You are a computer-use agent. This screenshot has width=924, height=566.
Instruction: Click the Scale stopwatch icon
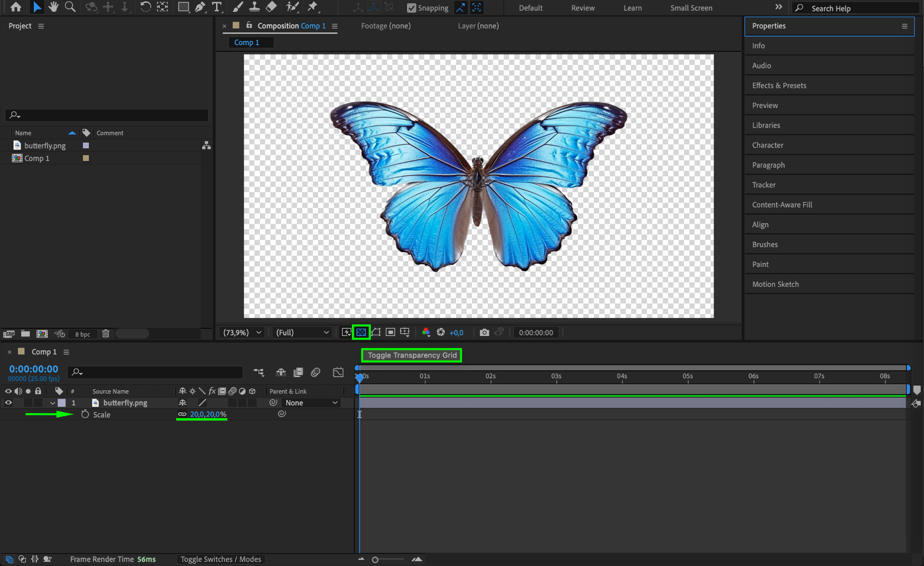coord(85,414)
